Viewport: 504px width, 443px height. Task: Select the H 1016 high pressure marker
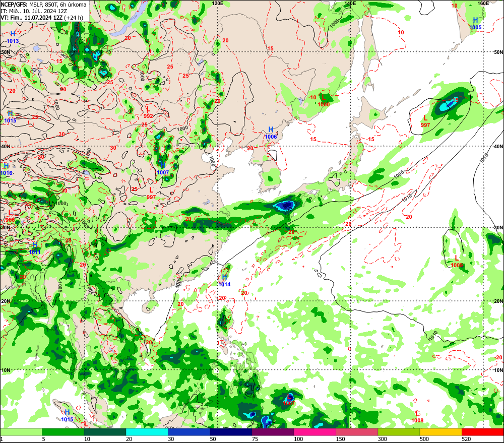[x=6, y=169]
